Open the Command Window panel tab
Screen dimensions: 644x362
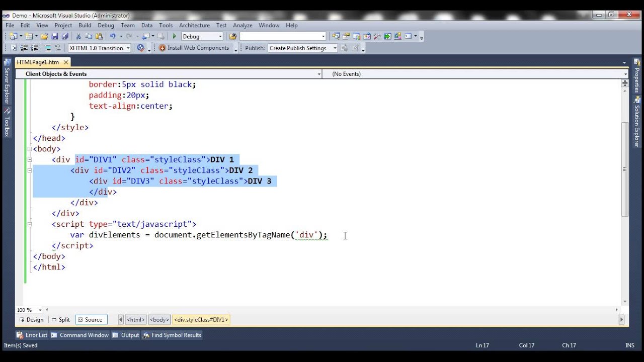(79, 335)
